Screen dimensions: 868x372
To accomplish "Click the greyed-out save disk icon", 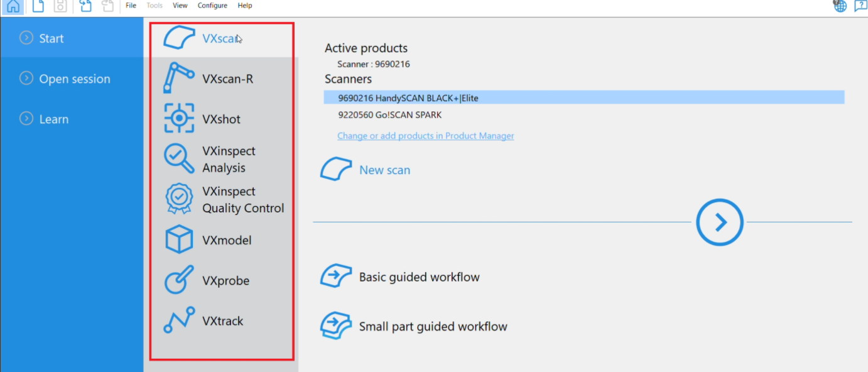I will coord(60,6).
